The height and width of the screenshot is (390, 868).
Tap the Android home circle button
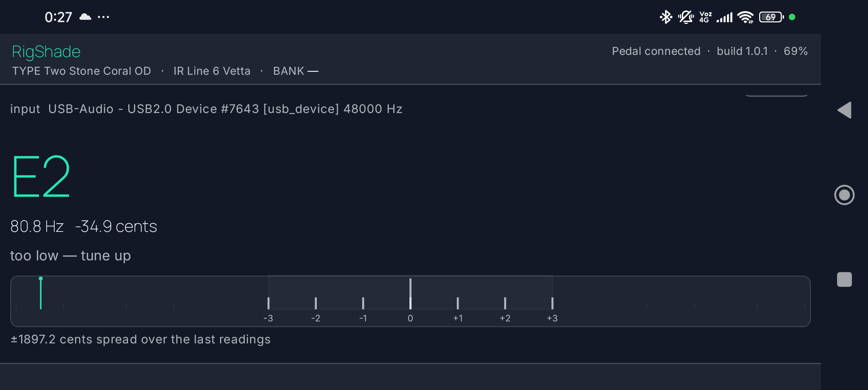[844, 195]
